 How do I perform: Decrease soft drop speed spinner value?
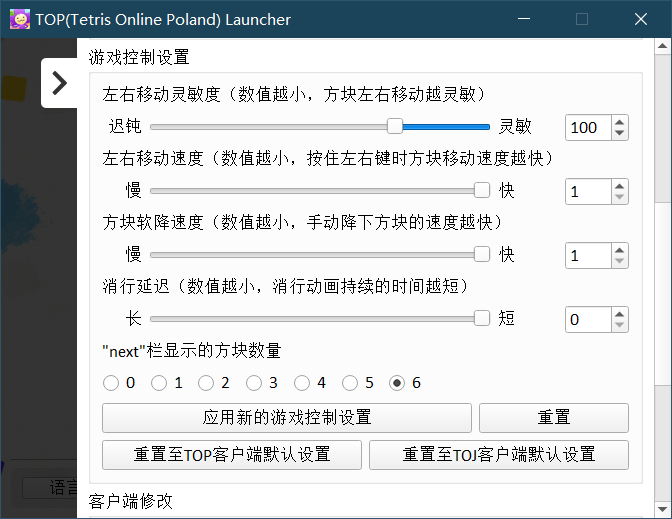pos(619,261)
